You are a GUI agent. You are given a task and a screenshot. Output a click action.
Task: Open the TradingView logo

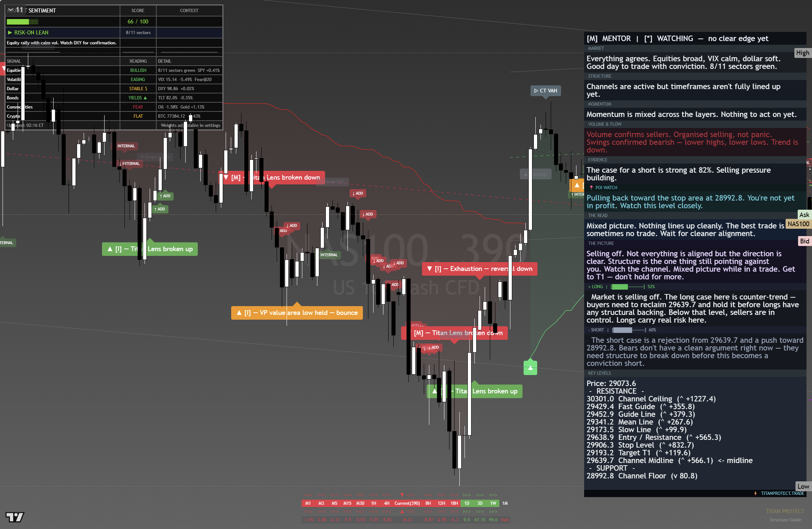tap(15, 517)
